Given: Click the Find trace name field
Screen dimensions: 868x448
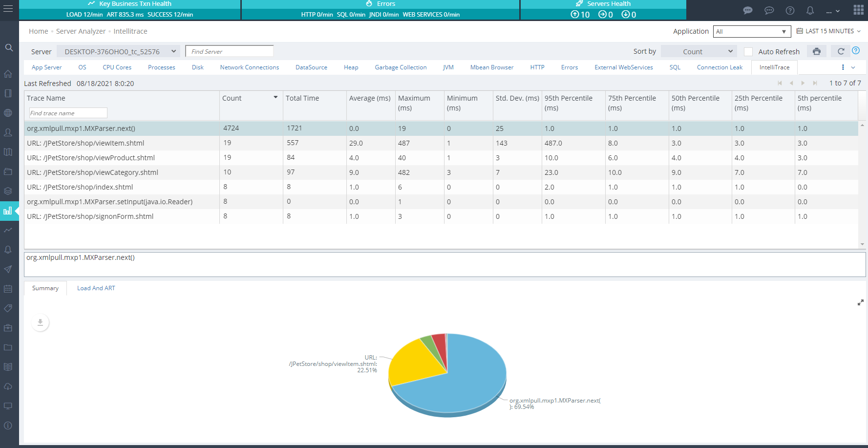Looking at the screenshot, I should [x=68, y=113].
